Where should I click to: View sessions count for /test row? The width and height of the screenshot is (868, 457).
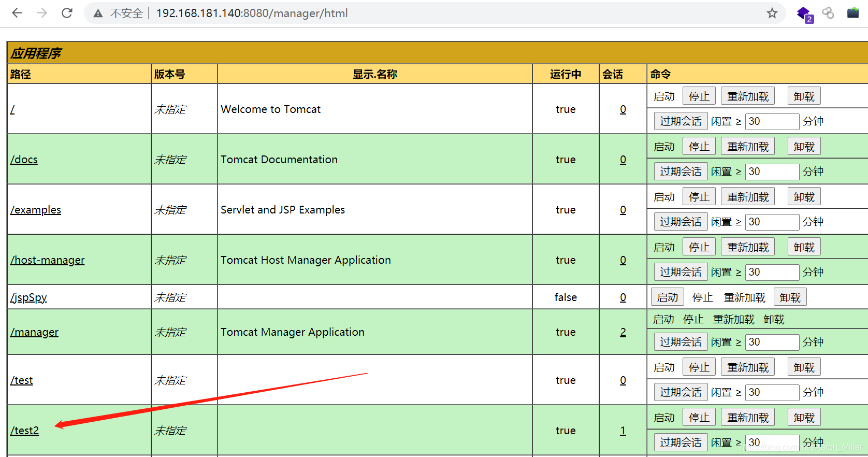(x=623, y=380)
